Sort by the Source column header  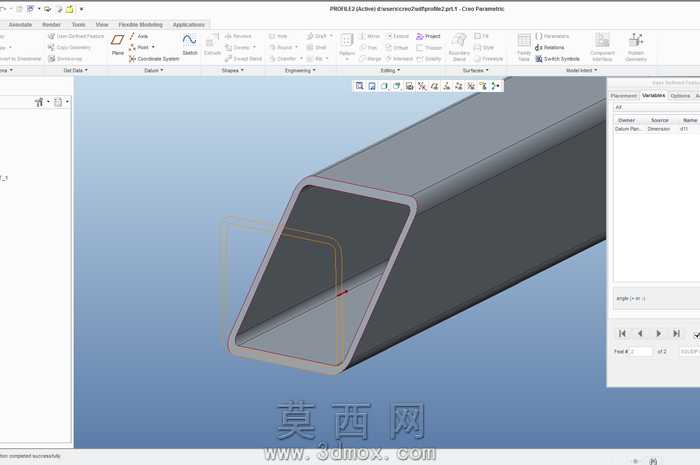(x=660, y=120)
